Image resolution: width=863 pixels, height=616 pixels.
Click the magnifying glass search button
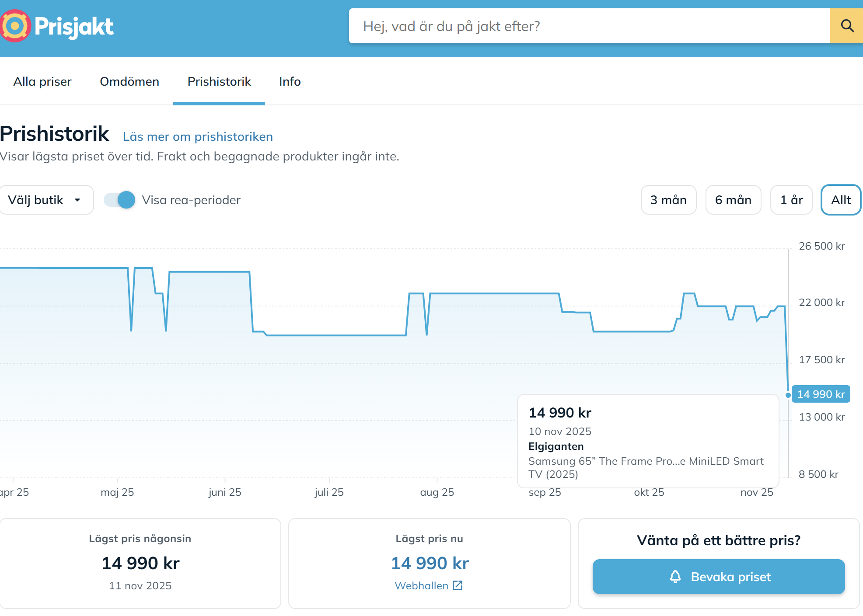point(847,26)
